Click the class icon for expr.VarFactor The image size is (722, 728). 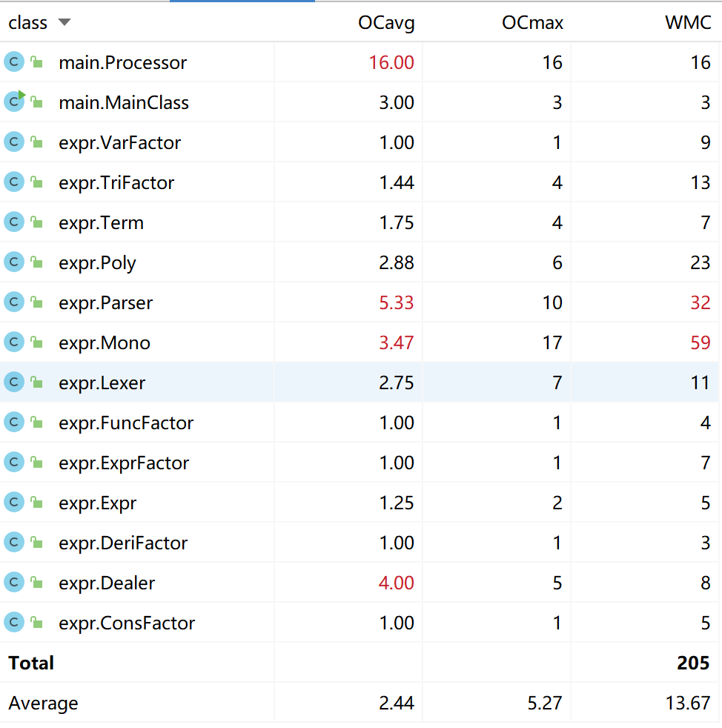(x=14, y=142)
